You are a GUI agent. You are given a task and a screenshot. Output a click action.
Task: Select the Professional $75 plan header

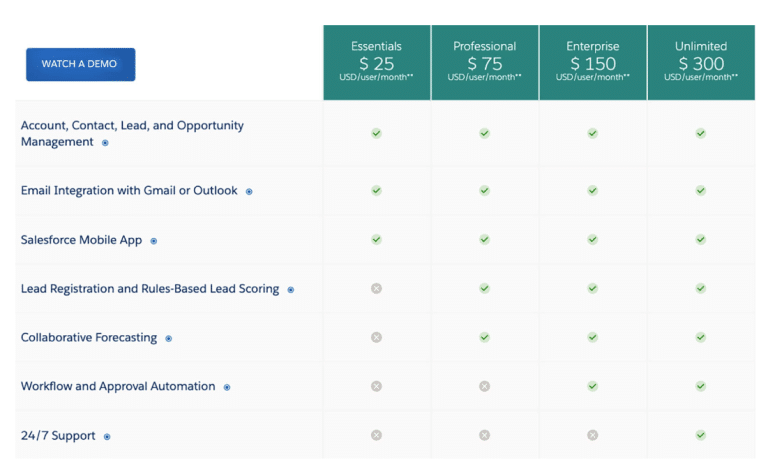(485, 63)
